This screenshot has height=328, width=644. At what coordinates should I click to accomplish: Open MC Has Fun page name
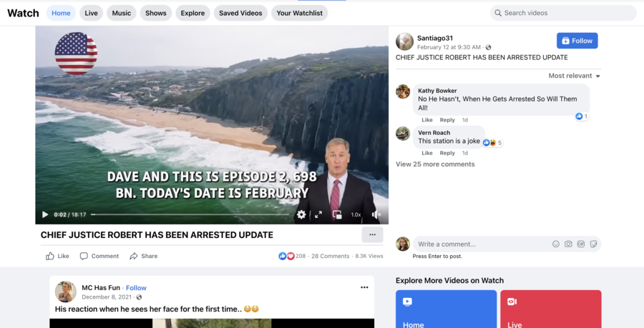click(x=101, y=288)
